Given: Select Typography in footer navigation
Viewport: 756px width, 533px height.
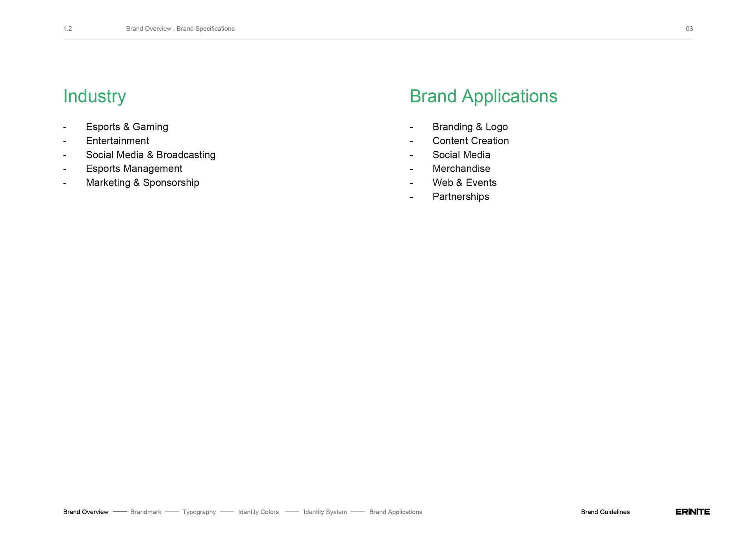Looking at the screenshot, I should (199, 512).
